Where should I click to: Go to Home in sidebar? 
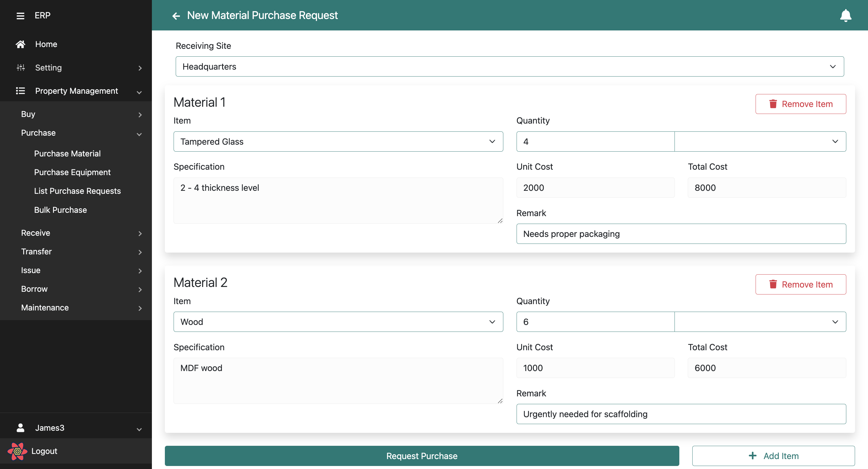point(46,44)
